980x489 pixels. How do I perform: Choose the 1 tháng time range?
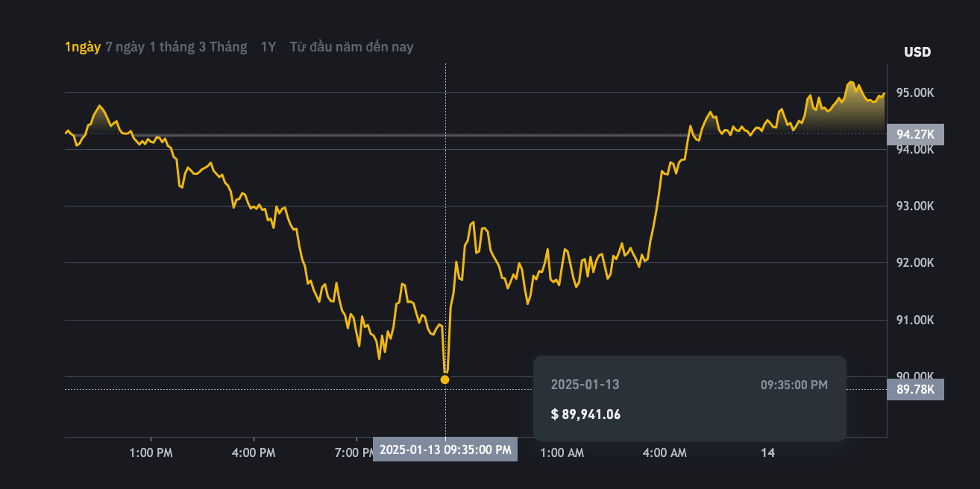pyautogui.click(x=172, y=47)
